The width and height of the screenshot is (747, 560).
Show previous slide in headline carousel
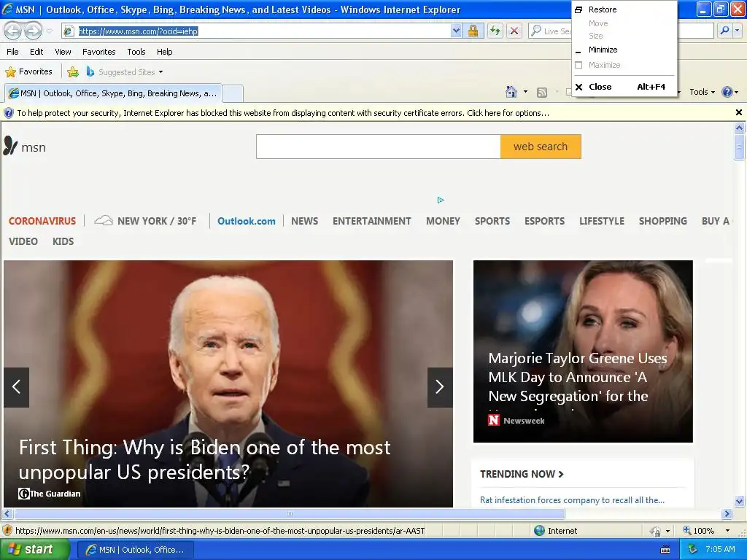(16, 387)
